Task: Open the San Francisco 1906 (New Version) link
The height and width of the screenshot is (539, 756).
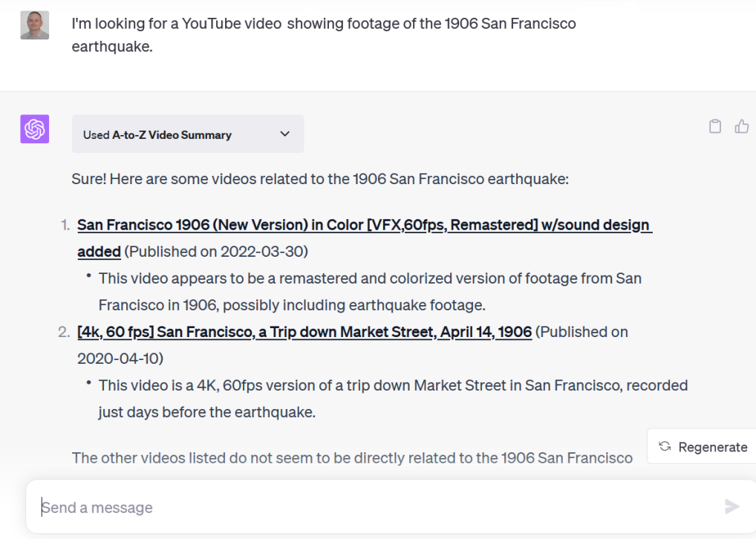Action: [363, 225]
